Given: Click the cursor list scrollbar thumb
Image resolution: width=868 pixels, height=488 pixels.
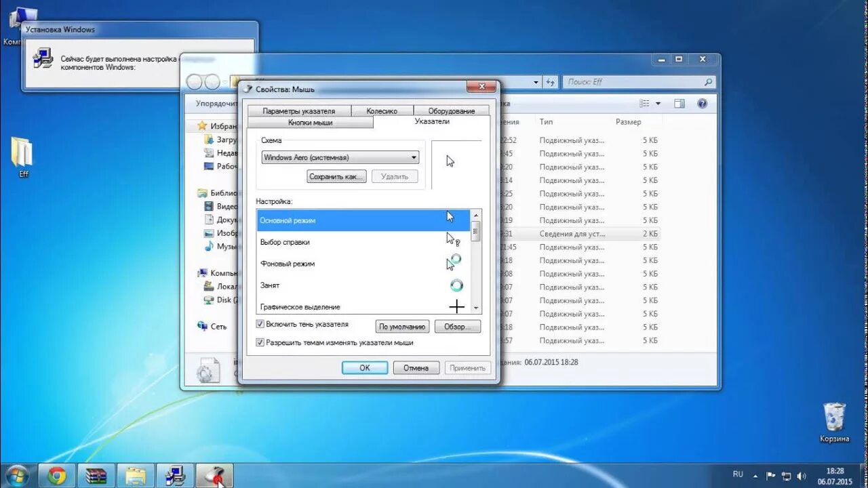Looking at the screenshot, I should [475, 231].
